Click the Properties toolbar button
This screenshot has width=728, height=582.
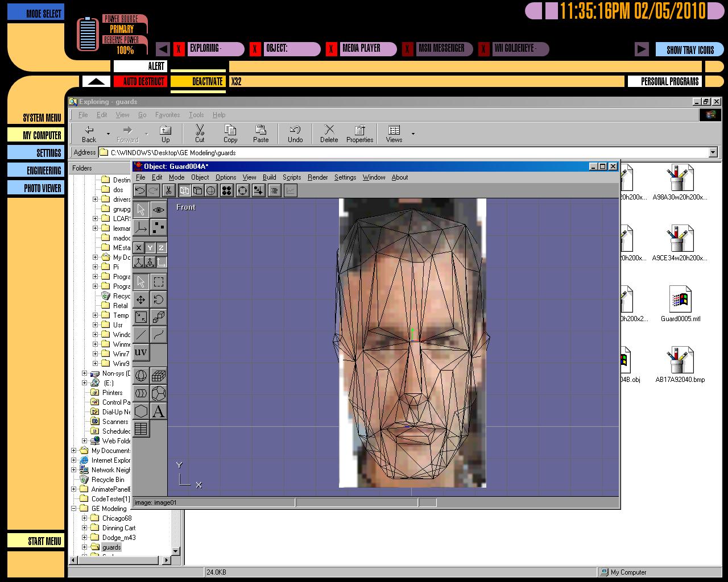[359, 134]
